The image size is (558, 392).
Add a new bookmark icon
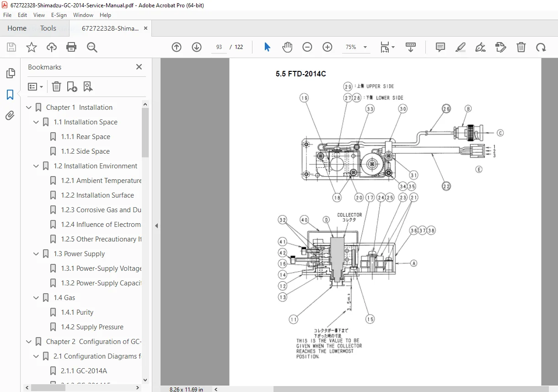point(72,86)
